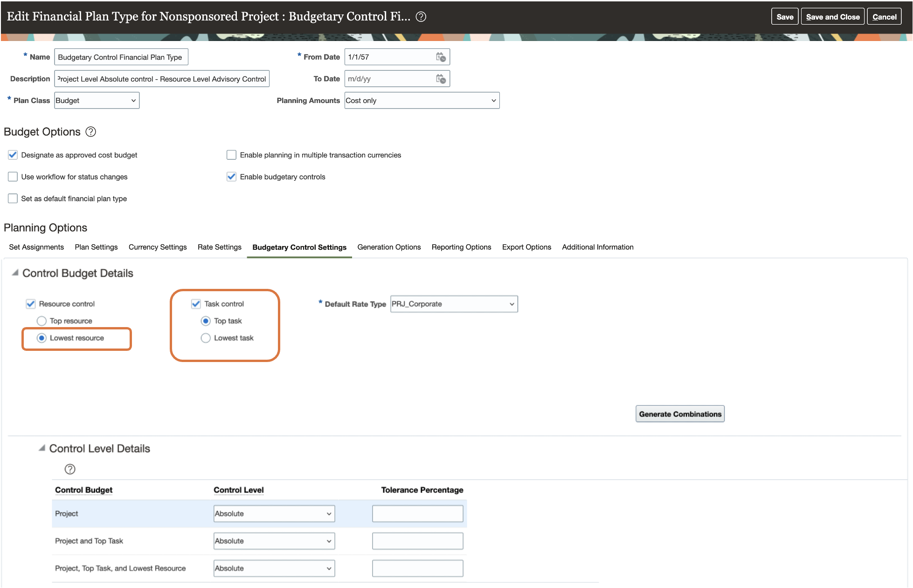
Task: Collapse the Control Budget Details section
Action: (x=15, y=273)
